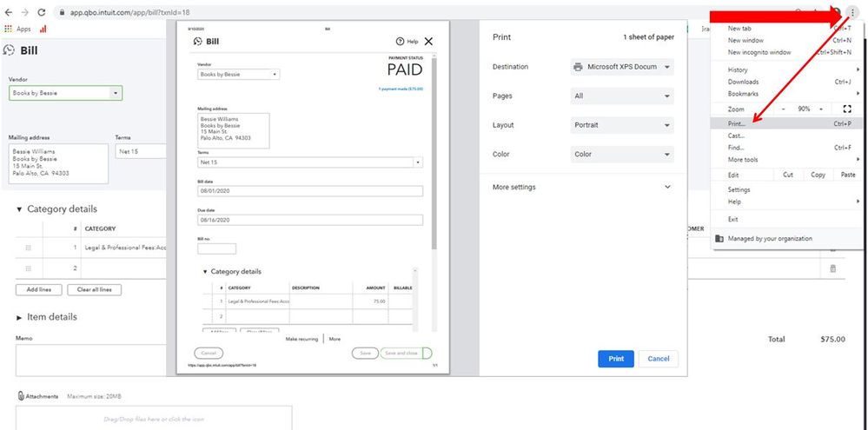Click the attachments drag/drop area
The height and width of the screenshot is (430, 868).
(153, 418)
